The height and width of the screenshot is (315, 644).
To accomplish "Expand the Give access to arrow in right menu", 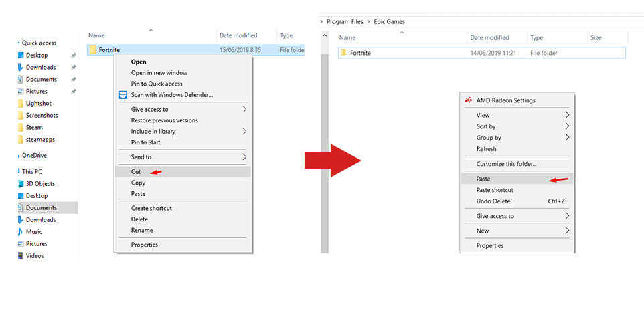I will (x=567, y=216).
